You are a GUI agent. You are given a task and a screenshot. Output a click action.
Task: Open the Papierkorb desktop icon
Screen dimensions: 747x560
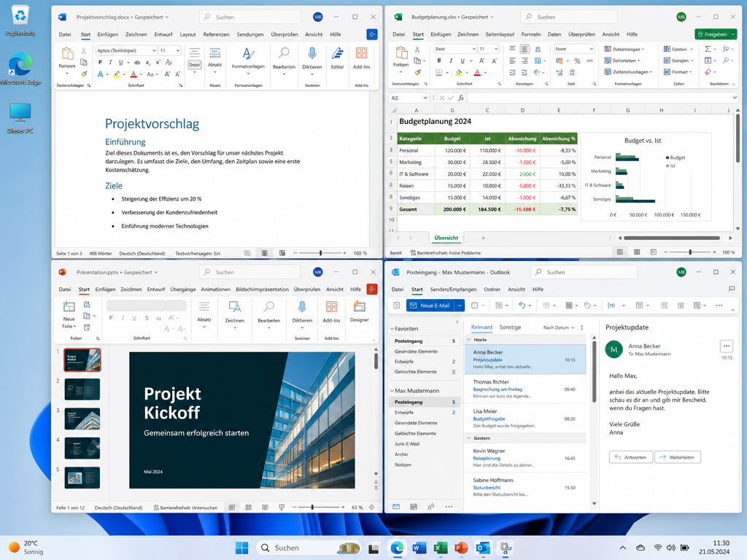pos(20,21)
